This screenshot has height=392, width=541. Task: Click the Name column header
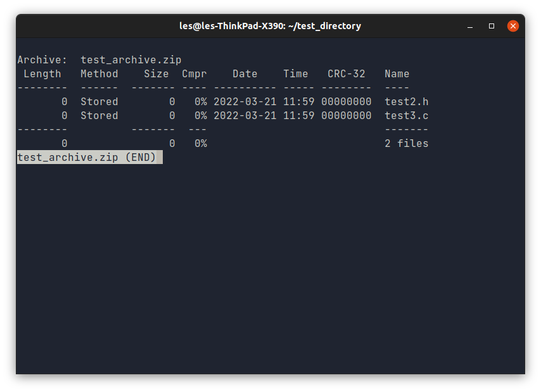[x=397, y=73]
